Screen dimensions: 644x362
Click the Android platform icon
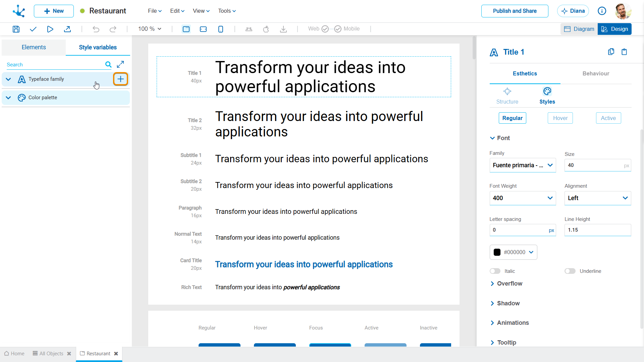tap(249, 29)
